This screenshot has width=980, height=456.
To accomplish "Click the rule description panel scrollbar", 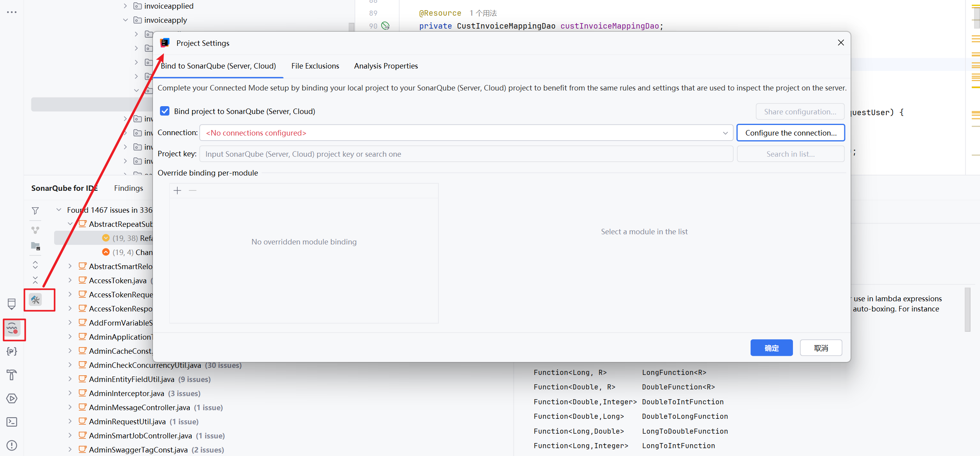I will click(x=967, y=309).
